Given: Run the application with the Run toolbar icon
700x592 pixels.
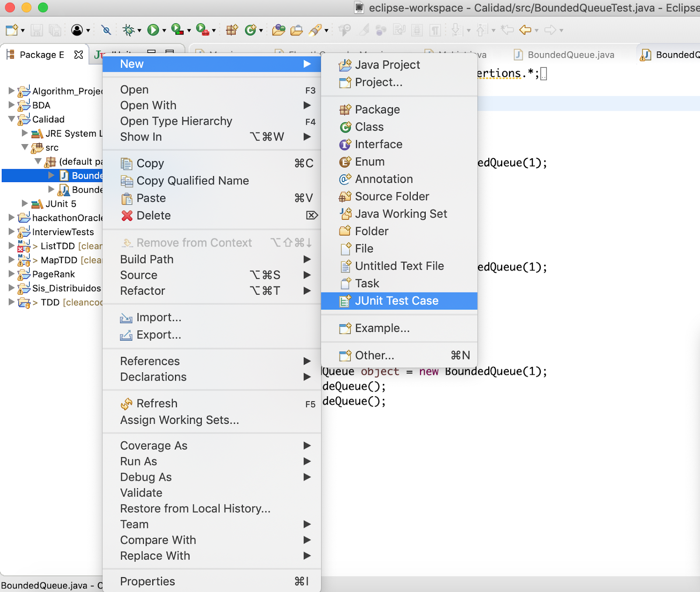Looking at the screenshot, I should (x=153, y=30).
